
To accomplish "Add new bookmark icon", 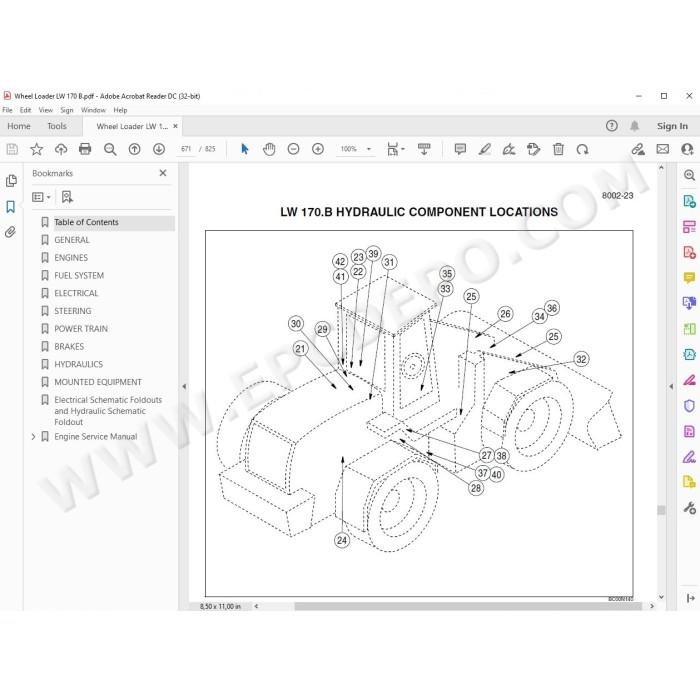I will (x=67, y=197).
